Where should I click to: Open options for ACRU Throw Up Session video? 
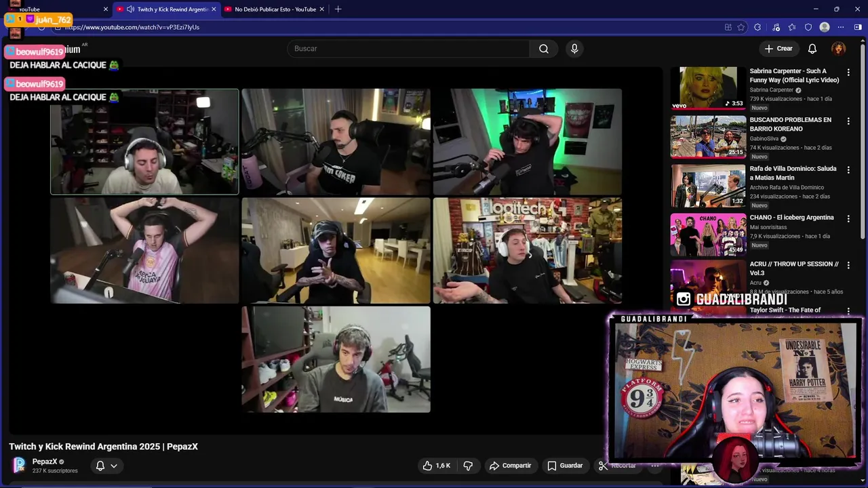848,265
